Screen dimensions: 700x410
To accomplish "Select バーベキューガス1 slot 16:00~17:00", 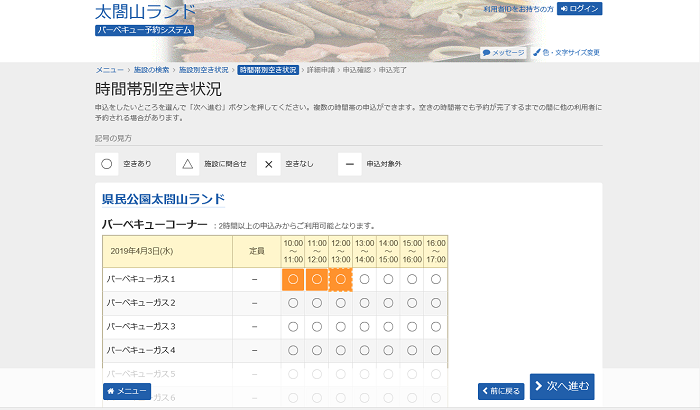I will click(x=436, y=280).
